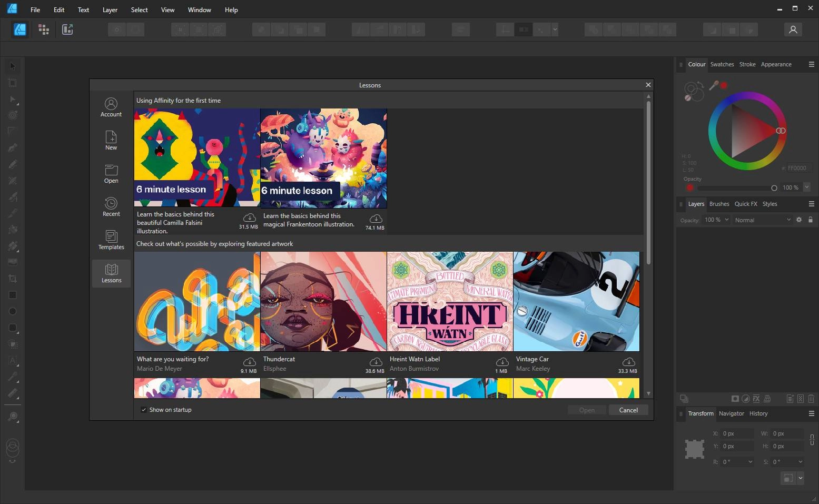Download Thundercat artwork cloud icon
819x504 pixels.
(x=376, y=362)
